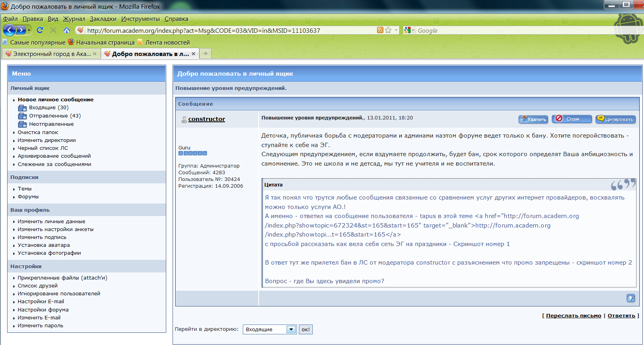The width and height of the screenshot is (644, 345).
Task: Open the Закладки menu
Action: [x=103, y=19]
